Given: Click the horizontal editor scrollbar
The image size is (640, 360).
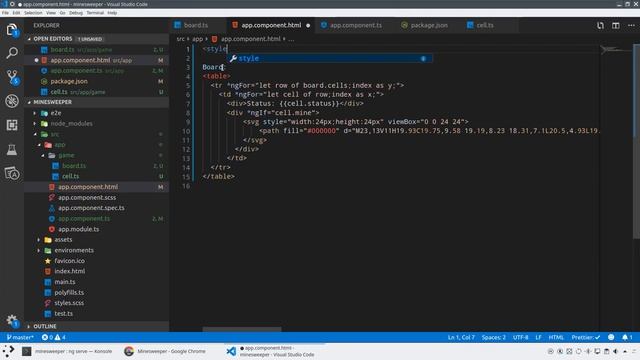Looking at the screenshot, I should (242, 329).
